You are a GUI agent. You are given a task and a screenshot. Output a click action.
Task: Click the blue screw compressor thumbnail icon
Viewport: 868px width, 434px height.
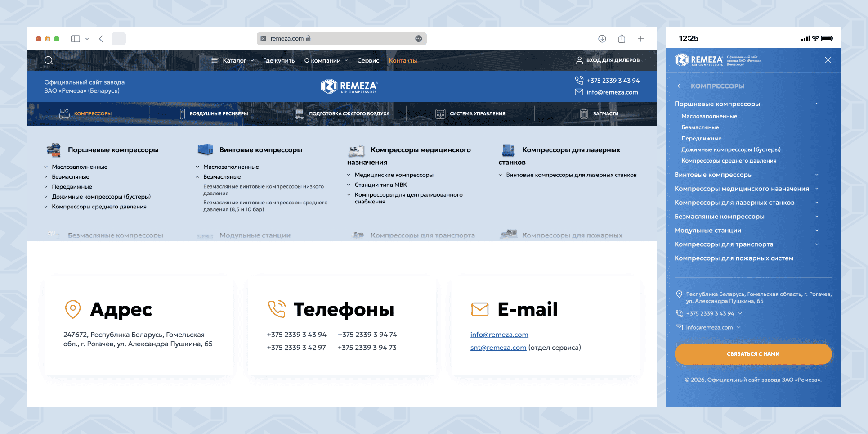206,149
